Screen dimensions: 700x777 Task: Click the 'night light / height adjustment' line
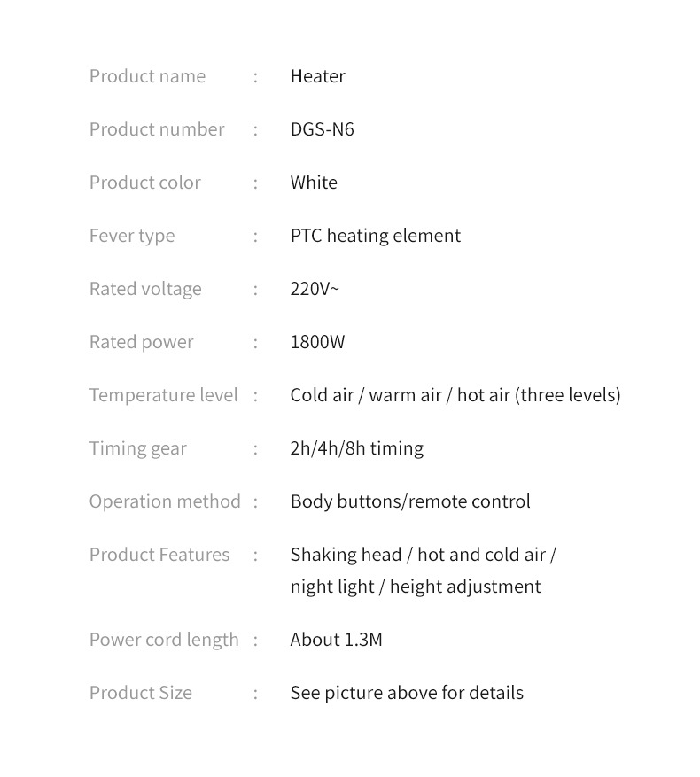[x=416, y=587]
